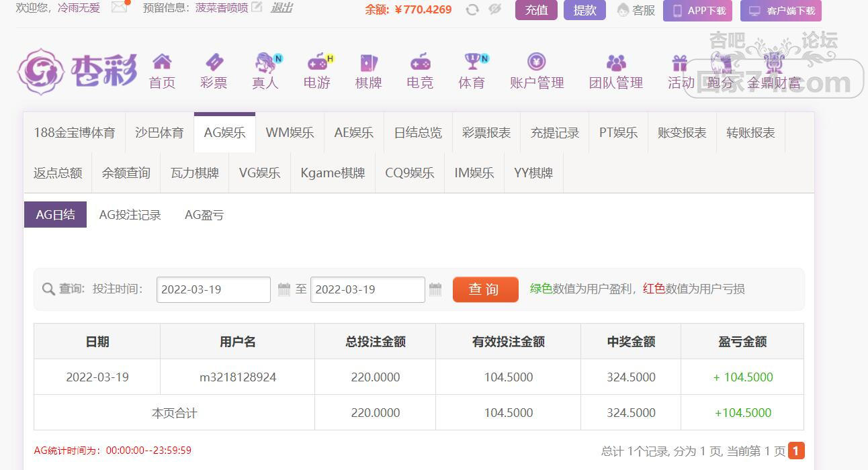The height and width of the screenshot is (470, 868).
Task: Switch to CQ9娱乐 tab
Action: [x=410, y=173]
